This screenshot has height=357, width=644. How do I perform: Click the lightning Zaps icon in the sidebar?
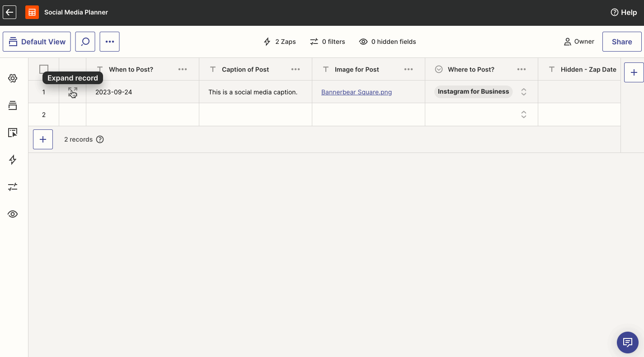click(13, 159)
